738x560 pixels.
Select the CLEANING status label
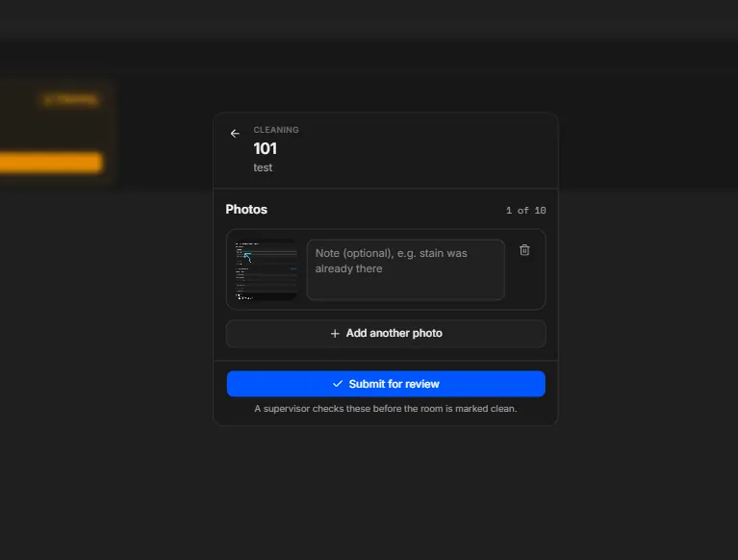click(276, 130)
